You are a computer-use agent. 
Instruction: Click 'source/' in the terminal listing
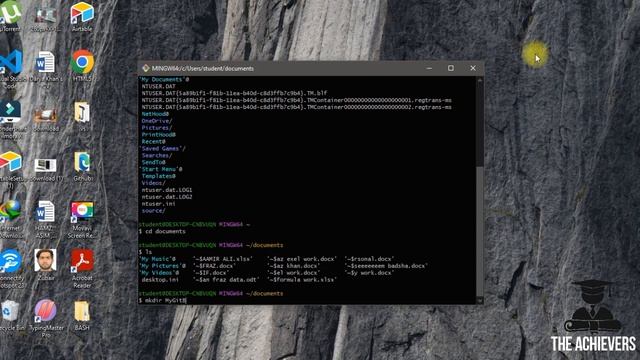point(153,211)
